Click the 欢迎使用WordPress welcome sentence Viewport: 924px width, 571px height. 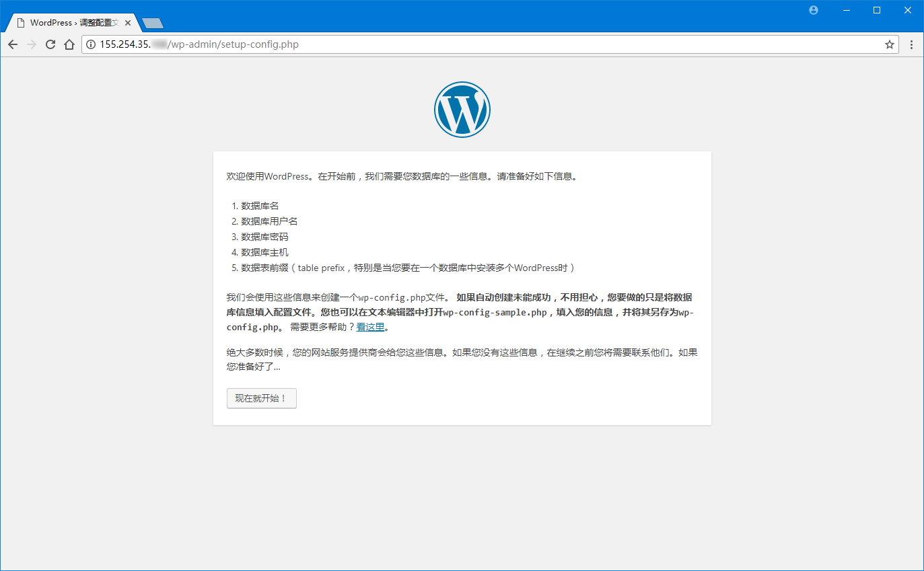(402, 177)
